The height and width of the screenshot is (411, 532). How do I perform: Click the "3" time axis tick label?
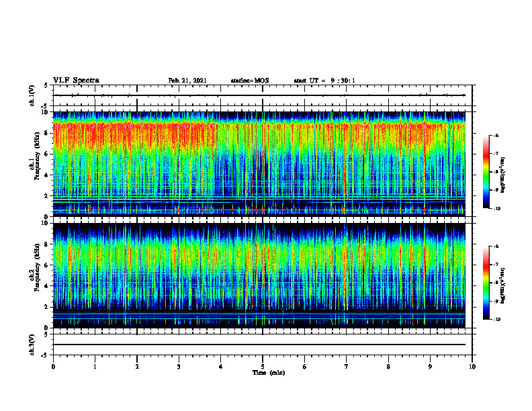[x=179, y=367]
